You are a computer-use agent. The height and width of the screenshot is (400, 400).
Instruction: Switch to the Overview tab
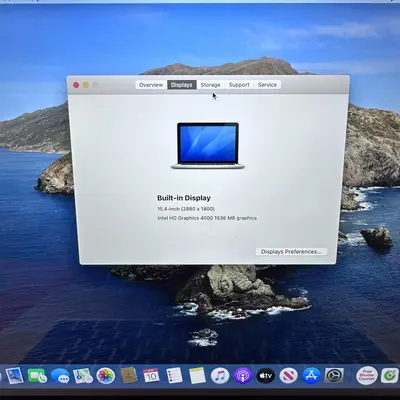click(151, 85)
